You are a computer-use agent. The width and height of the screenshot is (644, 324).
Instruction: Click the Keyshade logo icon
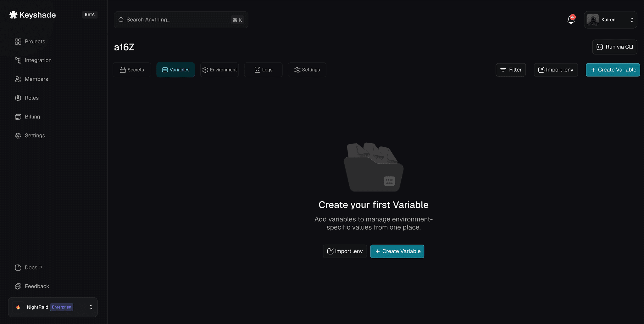[x=13, y=15]
